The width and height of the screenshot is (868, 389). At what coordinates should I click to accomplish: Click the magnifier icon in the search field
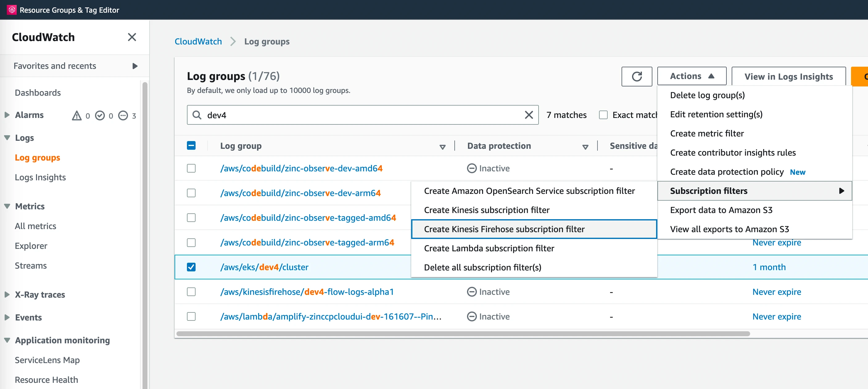pyautogui.click(x=196, y=115)
